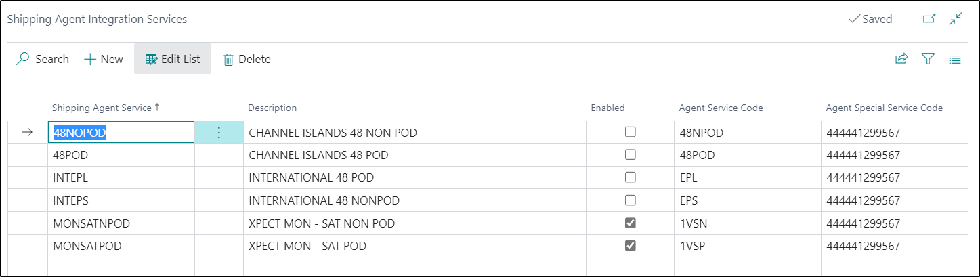Toggle the Edit List button
Screen dimensions: 980x277
pos(173,59)
